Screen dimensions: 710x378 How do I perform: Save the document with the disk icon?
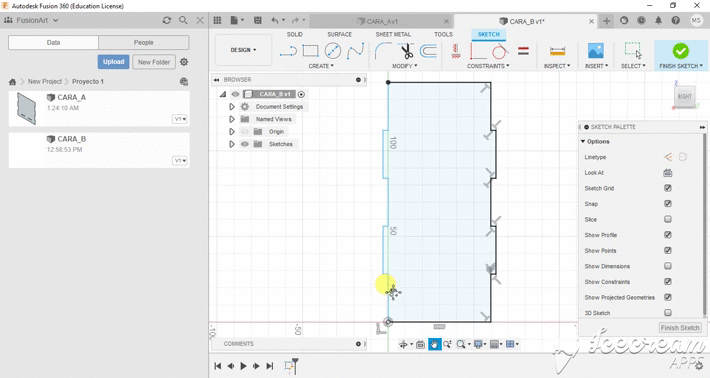point(258,20)
